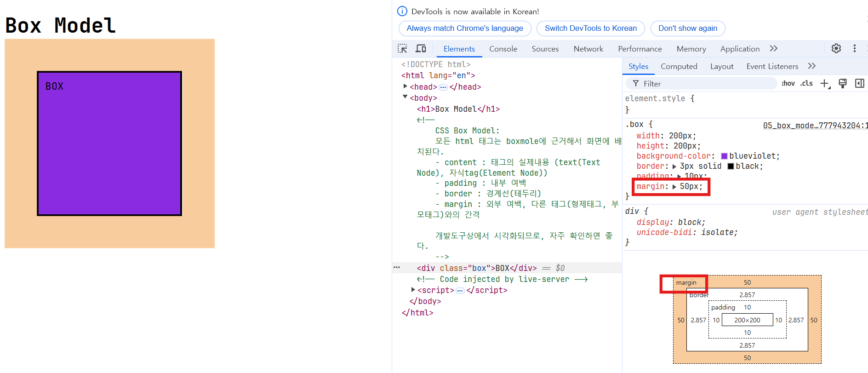Image resolution: width=868 pixels, height=373 pixels.
Task: Click the top padding 10 value in box diagram
Action: (748, 307)
